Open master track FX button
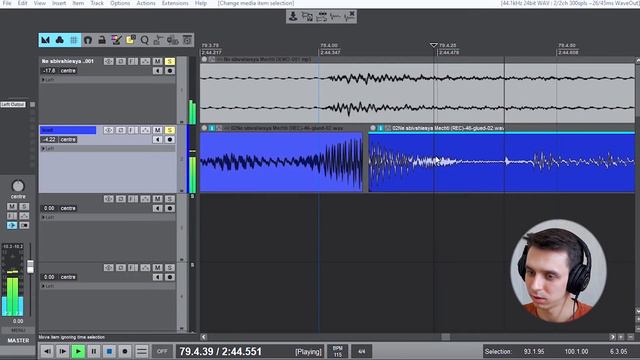The width and height of the screenshot is (640, 360). pos(12,216)
